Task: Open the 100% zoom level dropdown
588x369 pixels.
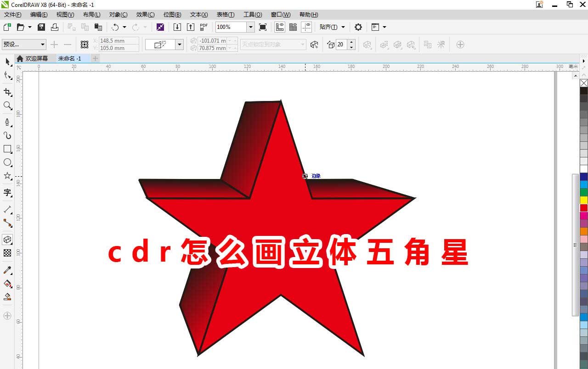Action: pos(251,27)
